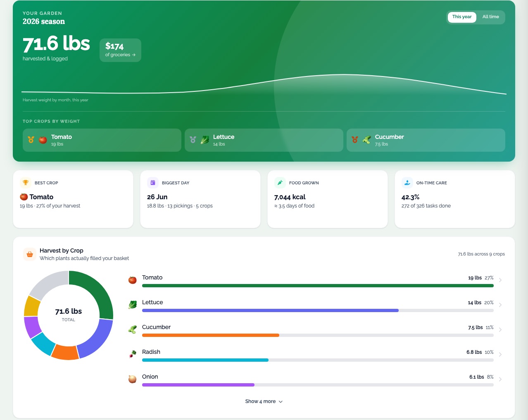
Task: Select the purple donut chart segment
Action: pyautogui.click(x=32, y=327)
